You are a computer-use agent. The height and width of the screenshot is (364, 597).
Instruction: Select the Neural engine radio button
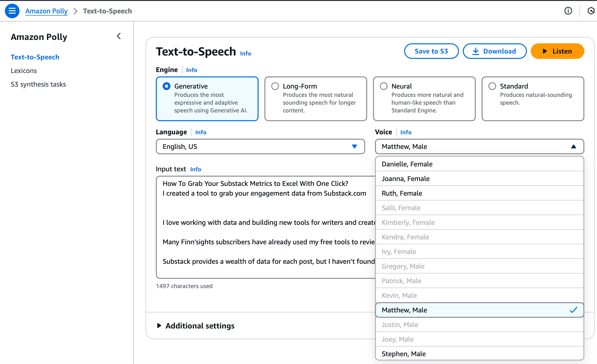(384, 86)
